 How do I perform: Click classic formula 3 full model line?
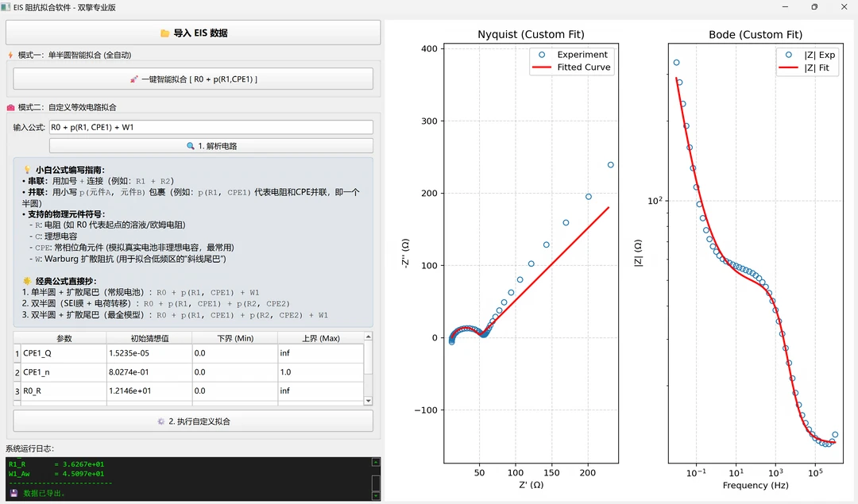pos(175,315)
